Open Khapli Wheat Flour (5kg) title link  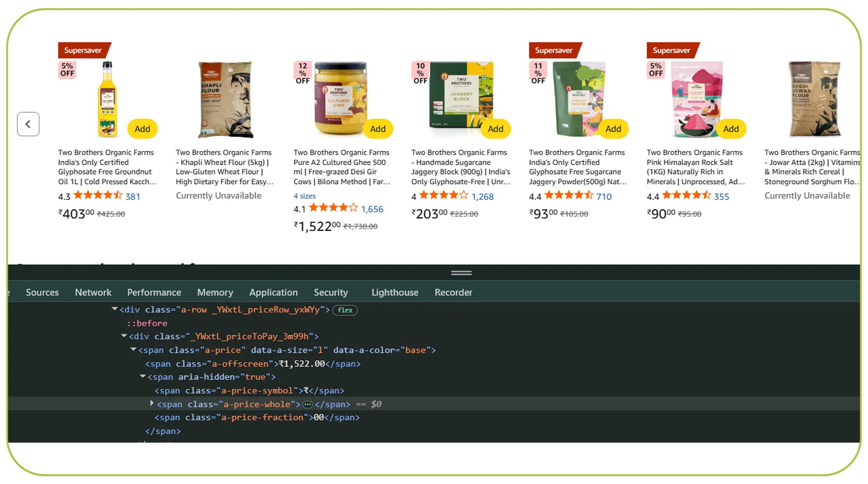pyautogui.click(x=225, y=167)
